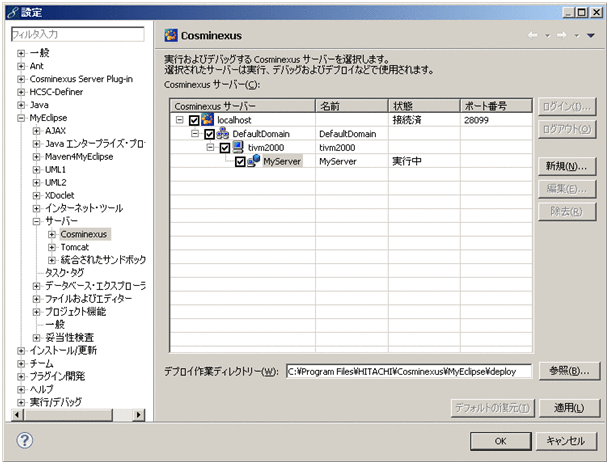Expand Cosminexus Server Plug-in tree node
Image resolution: width=611 pixels, height=465 pixels.
point(21,79)
